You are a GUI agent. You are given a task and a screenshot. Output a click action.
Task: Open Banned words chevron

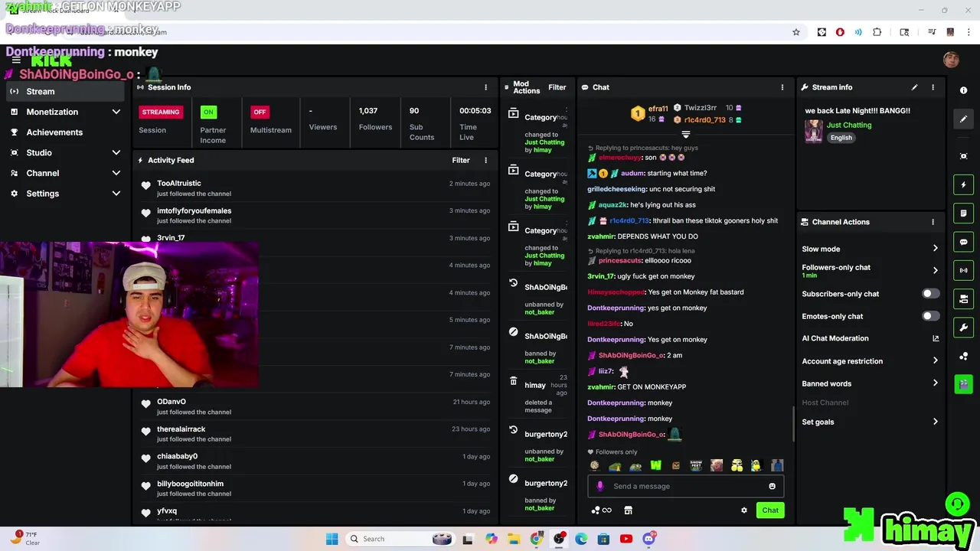[935, 383]
